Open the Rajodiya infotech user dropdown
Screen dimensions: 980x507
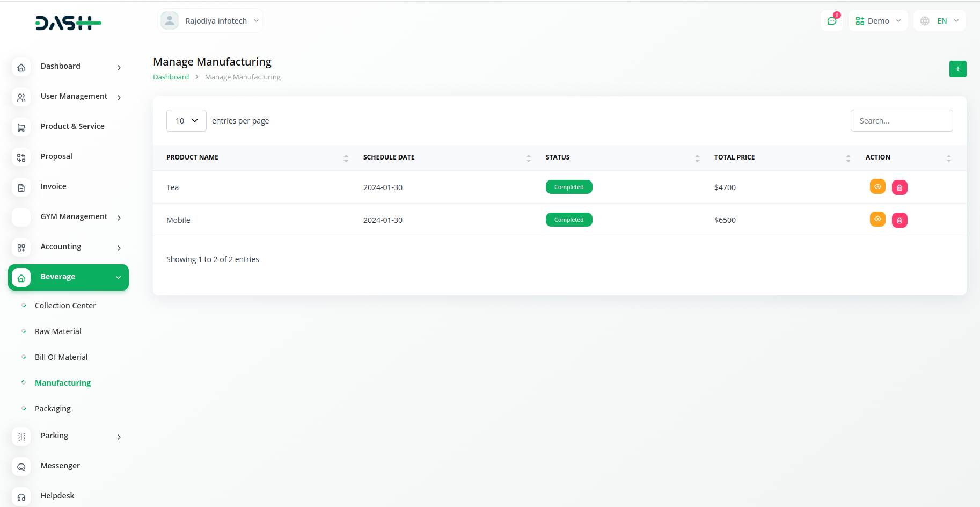[210, 21]
